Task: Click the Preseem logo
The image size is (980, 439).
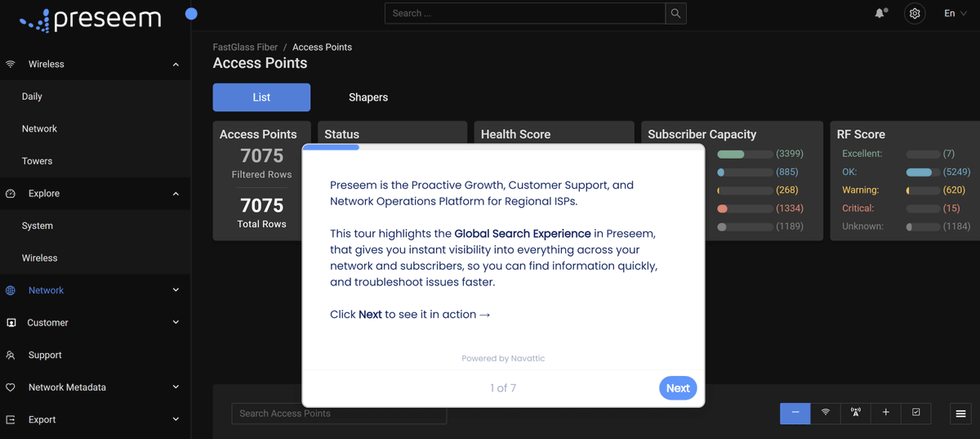Action: pos(90,20)
